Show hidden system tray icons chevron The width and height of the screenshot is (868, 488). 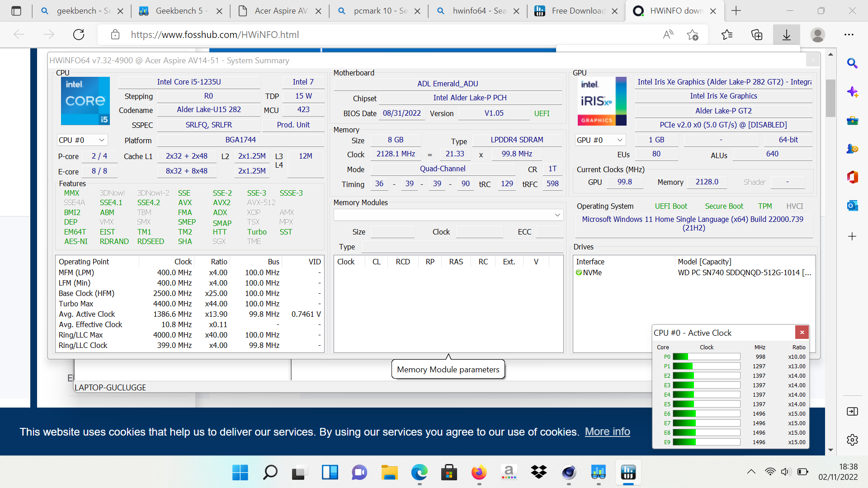[x=751, y=472]
